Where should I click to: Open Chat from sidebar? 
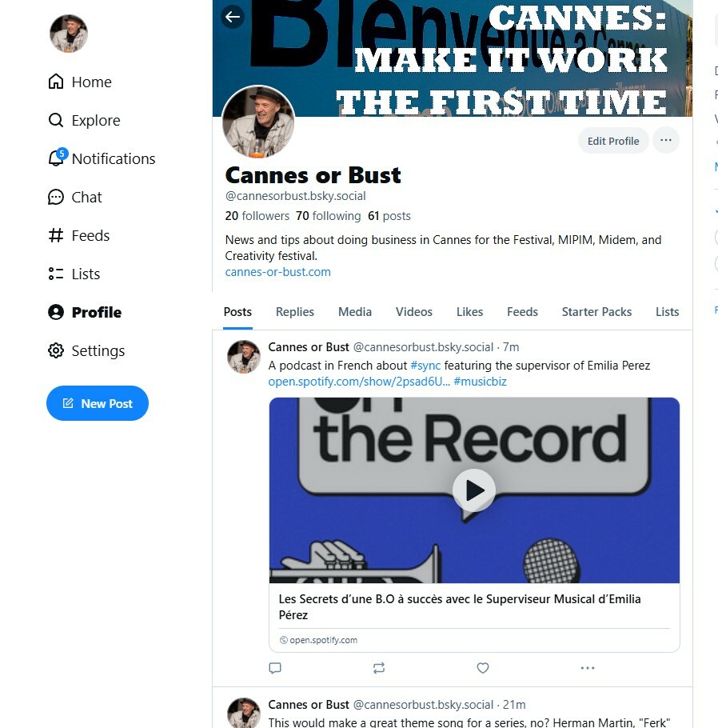pyautogui.click(x=74, y=197)
